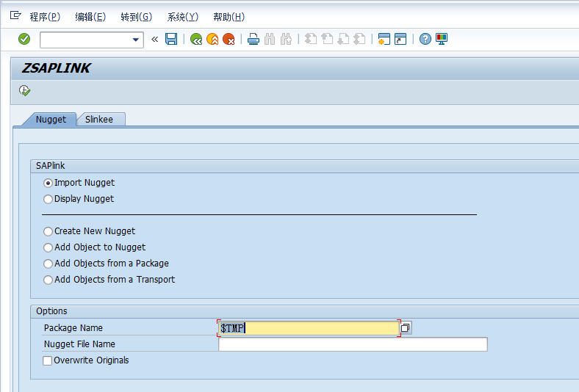Click the red Cancel icon
This screenshot has width=579, height=392.
tap(229, 39)
